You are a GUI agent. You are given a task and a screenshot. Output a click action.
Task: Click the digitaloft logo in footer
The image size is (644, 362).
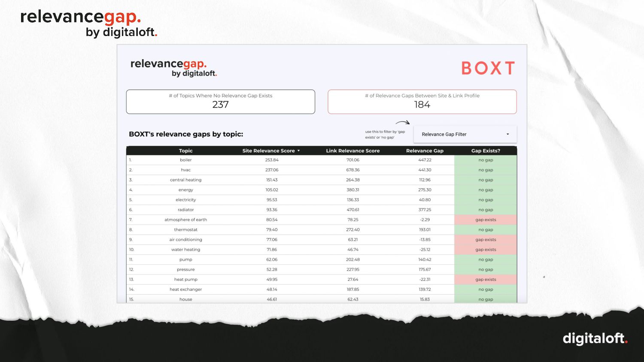[595, 338]
